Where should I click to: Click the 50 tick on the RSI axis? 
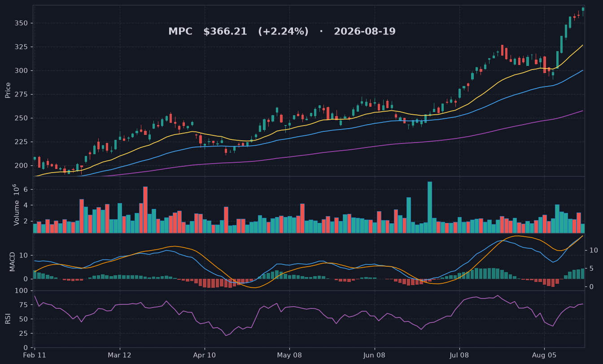point(25,320)
